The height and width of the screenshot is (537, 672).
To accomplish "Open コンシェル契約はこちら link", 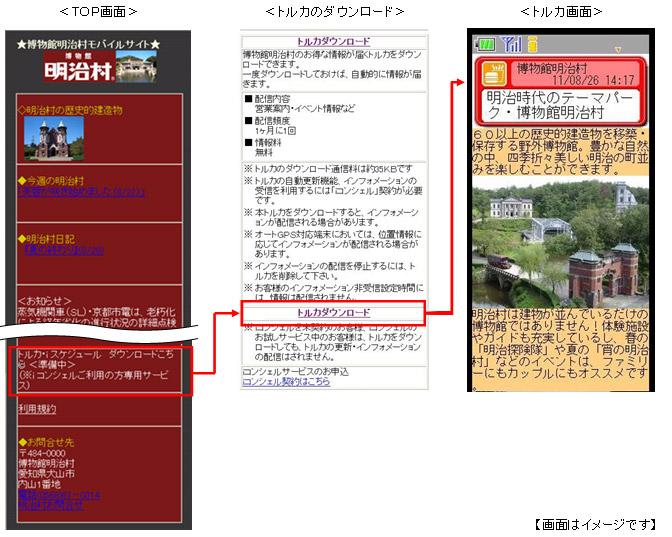I will (x=286, y=381).
